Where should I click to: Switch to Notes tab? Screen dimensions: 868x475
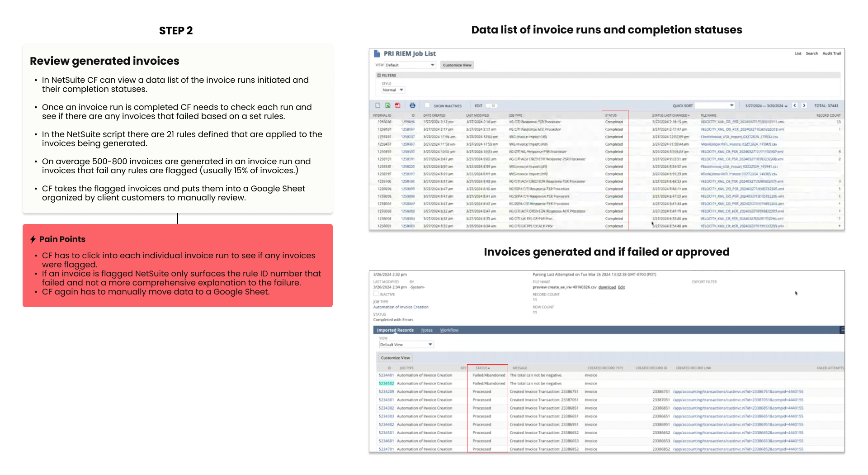tap(427, 330)
